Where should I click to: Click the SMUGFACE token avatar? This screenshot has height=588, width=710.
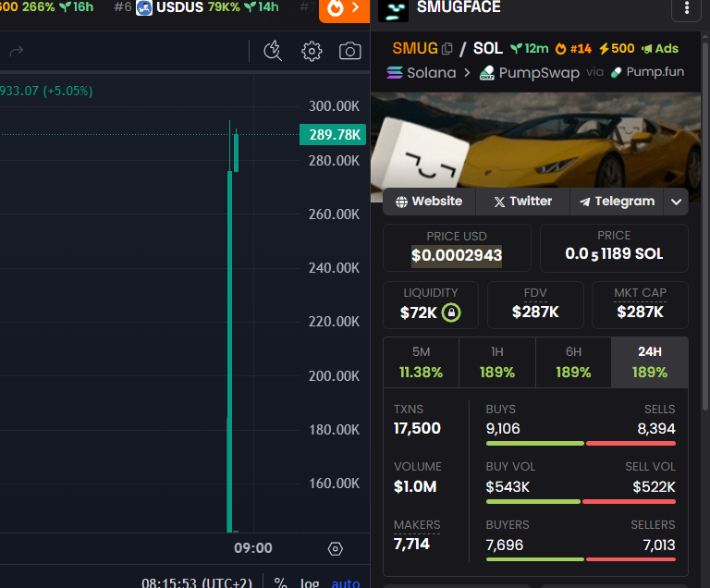tap(393, 10)
